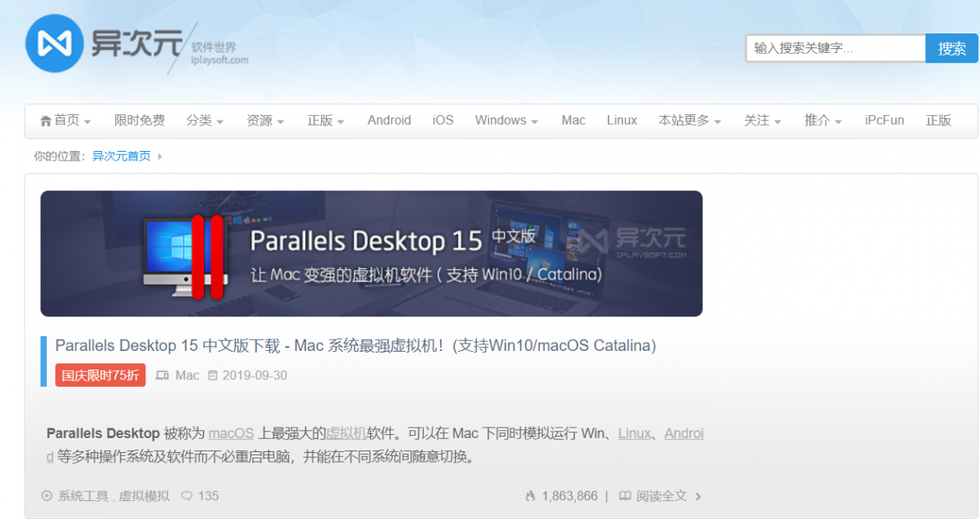980x519 pixels.
Task: Open the 限时免费 menu item
Action: [140, 121]
